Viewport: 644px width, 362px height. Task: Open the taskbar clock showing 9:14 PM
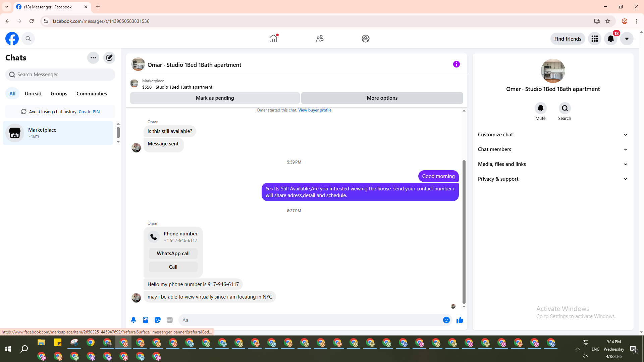(x=614, y=349)
